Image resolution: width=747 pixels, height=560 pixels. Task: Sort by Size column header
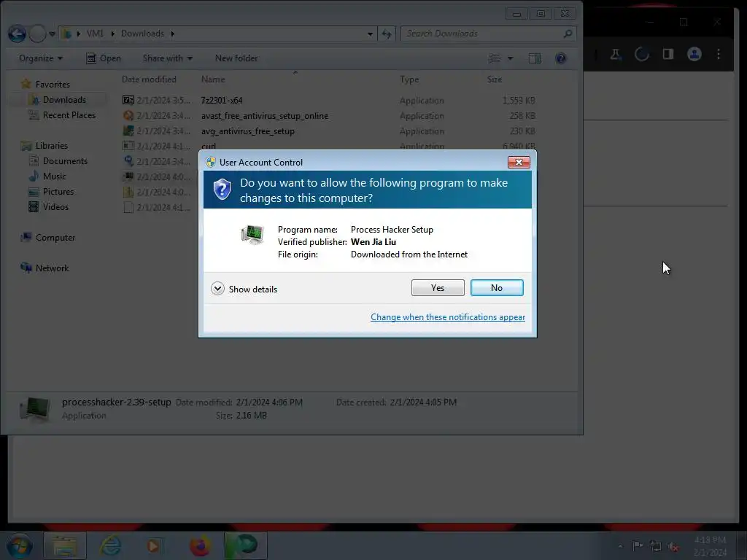point(495,79)
